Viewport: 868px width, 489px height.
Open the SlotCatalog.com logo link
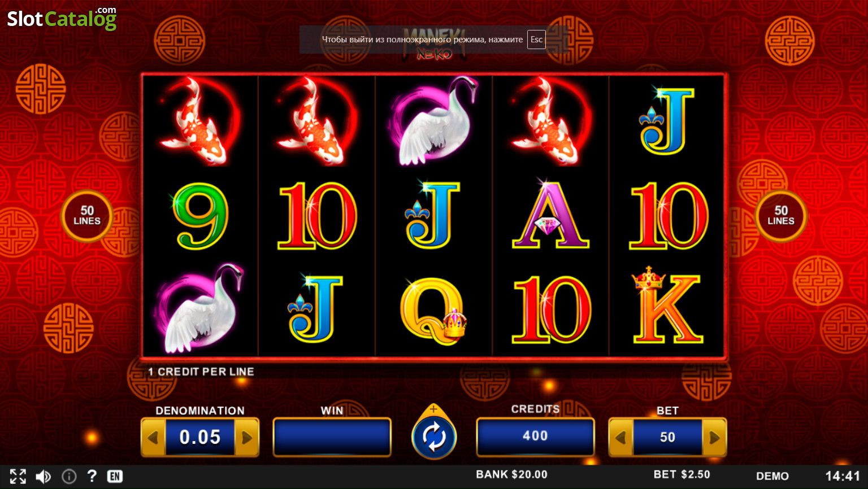click(62, 18)
